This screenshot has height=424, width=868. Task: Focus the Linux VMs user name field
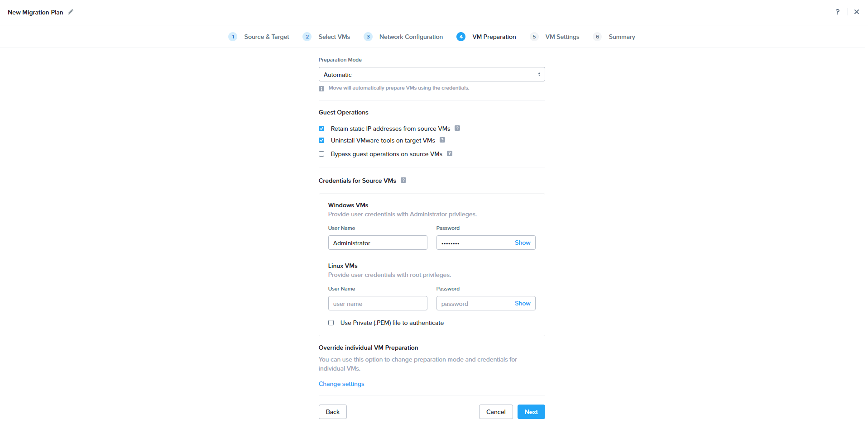pyautogui.click(x=377, y=304)
